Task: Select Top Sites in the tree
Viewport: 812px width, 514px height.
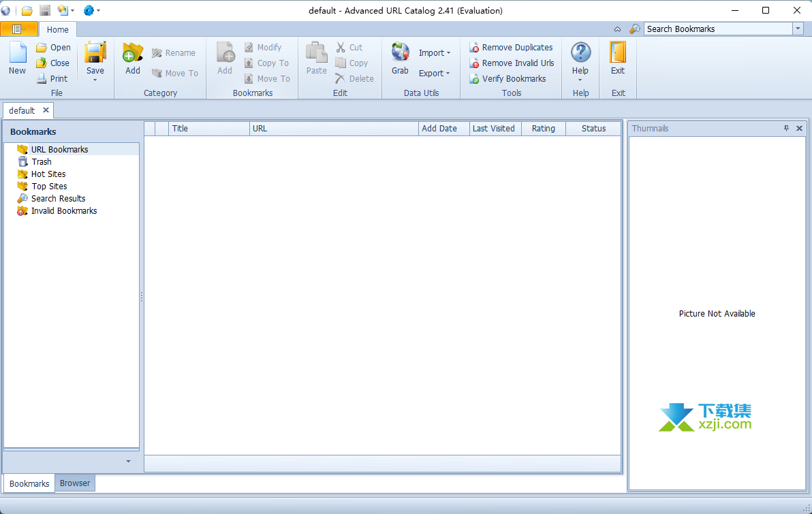Action: point(49,187)
